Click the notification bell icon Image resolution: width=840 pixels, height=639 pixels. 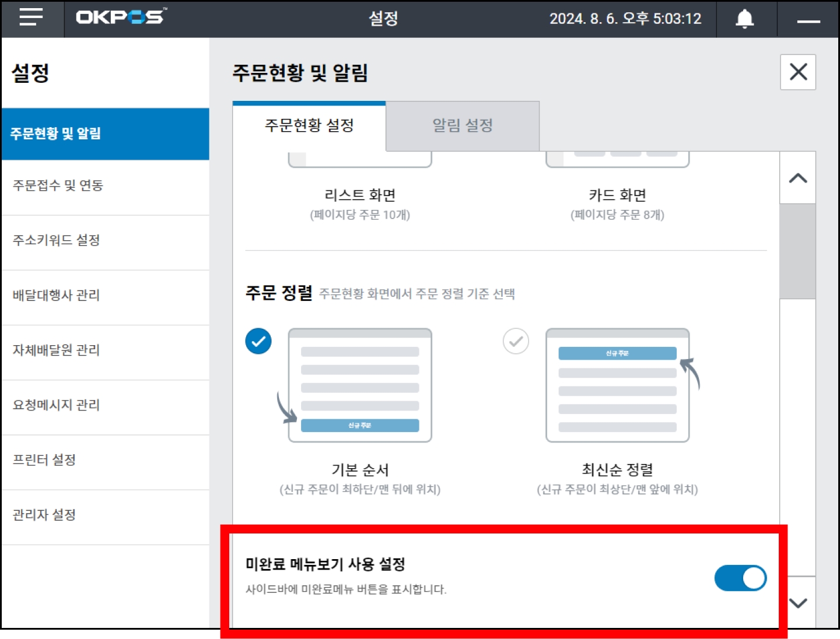point(744,19)
